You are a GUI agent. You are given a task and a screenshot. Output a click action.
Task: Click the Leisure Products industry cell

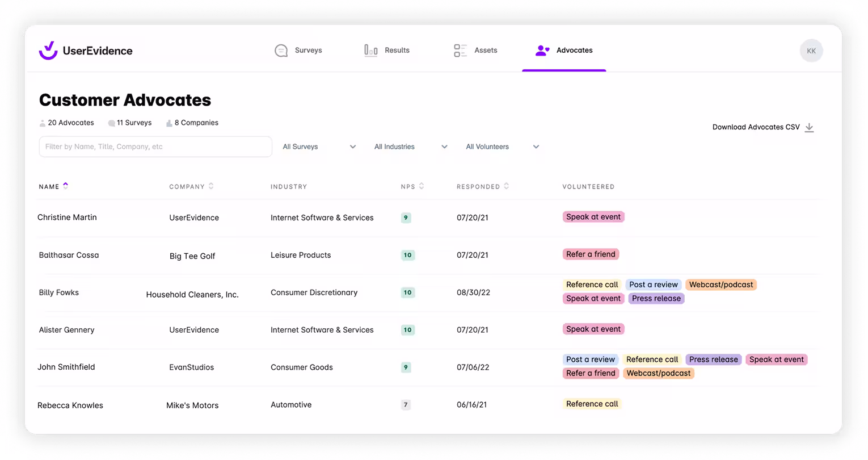tap(301, 255)
